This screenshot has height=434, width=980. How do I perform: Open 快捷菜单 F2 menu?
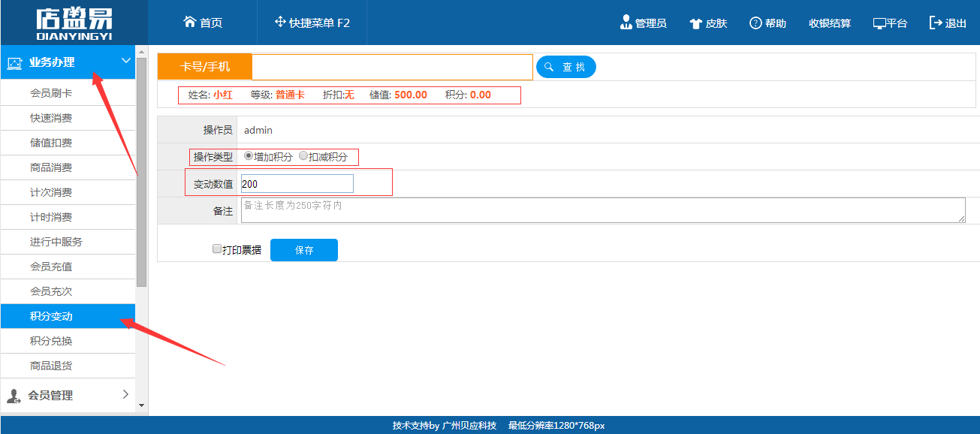point(312,23)
